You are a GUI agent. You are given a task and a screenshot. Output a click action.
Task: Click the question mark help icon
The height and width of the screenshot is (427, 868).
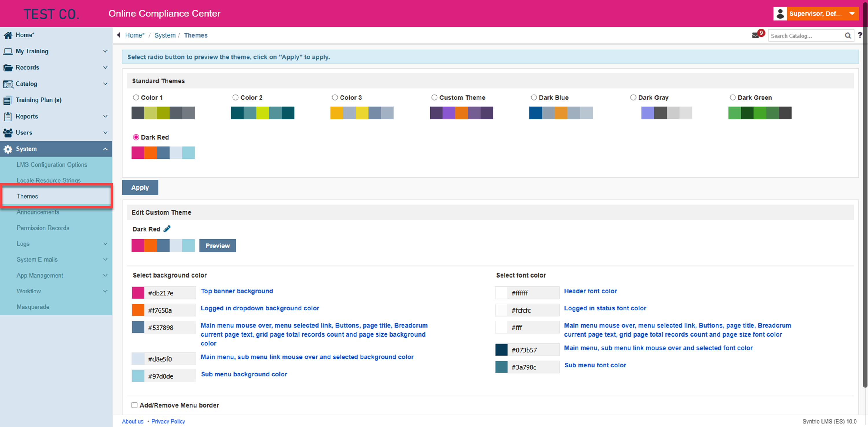[860, 35]
